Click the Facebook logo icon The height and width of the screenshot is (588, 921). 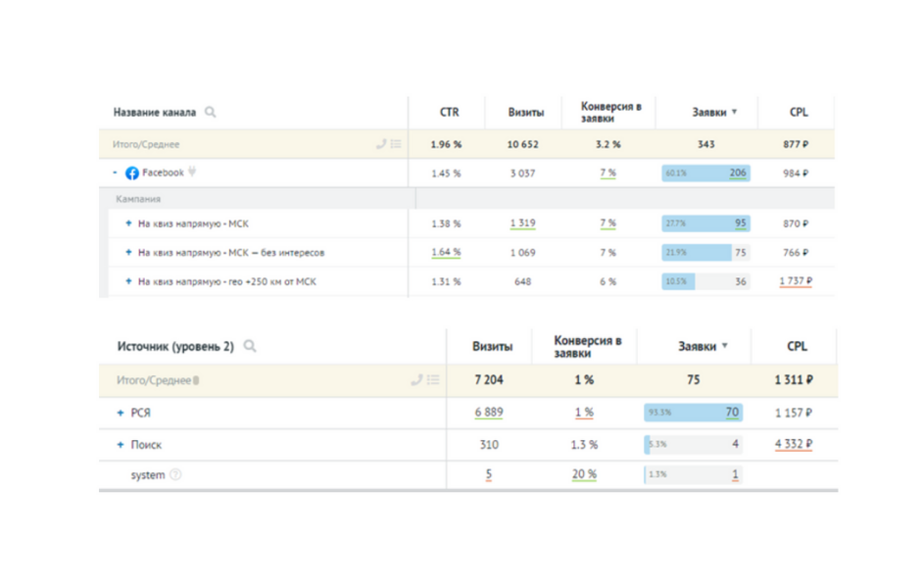pos(132,172)
